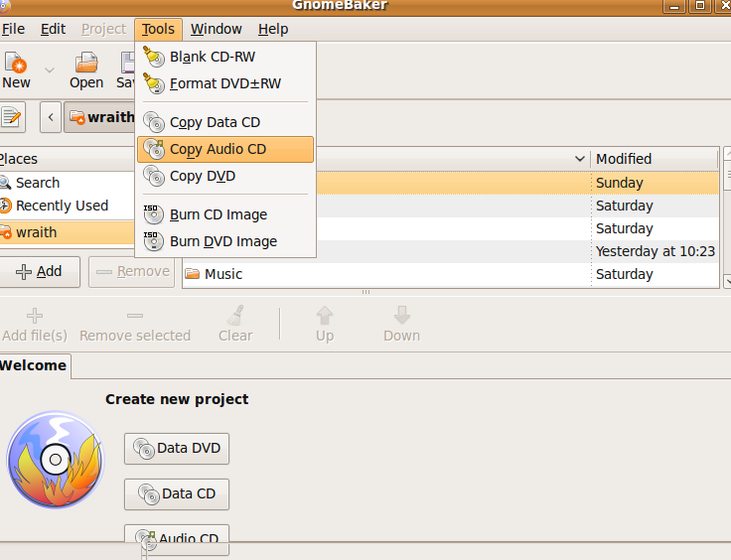Open the File menu

(13, 29)
